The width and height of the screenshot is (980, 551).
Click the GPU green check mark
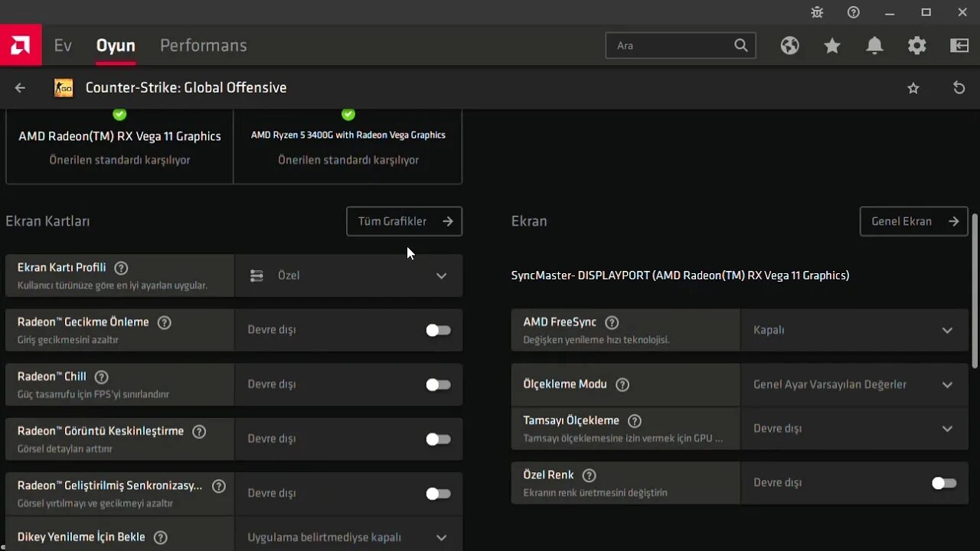pos(119,114)
